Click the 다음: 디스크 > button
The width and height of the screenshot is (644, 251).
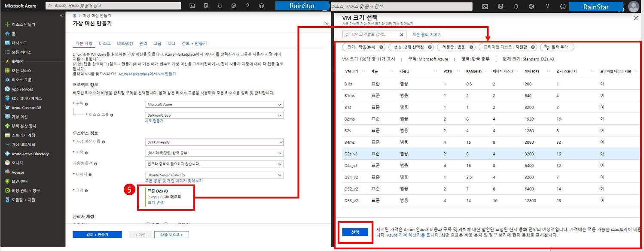pos(171,235)
